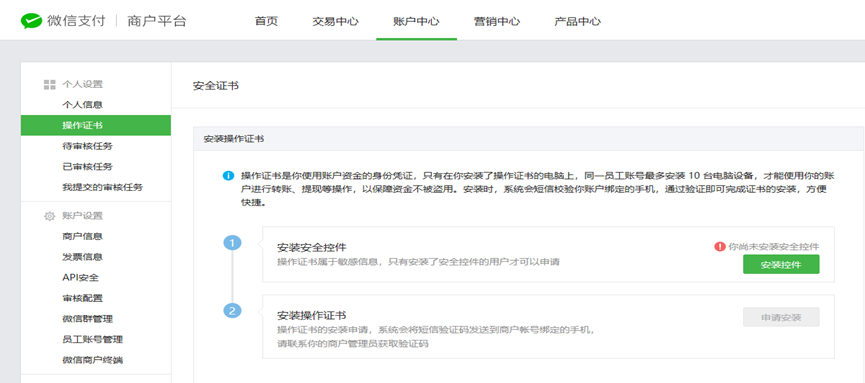The image size is (865, 383).
Task: Click the 个人设置 section heading
Action: pyautogui.click(x=83, y=84)
